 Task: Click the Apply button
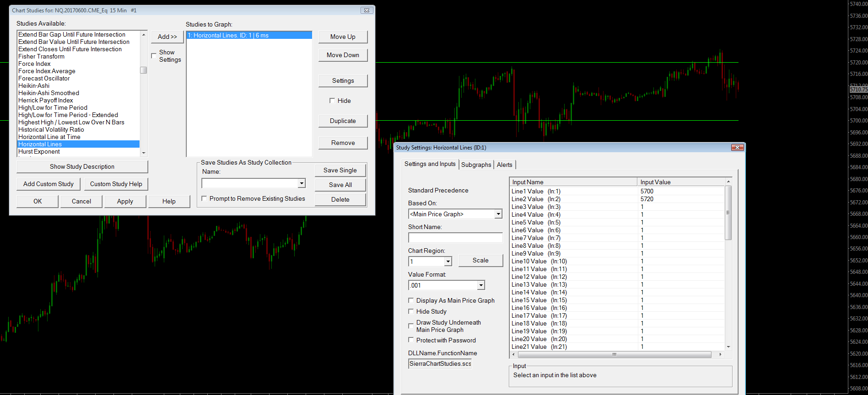coord(125,201)
